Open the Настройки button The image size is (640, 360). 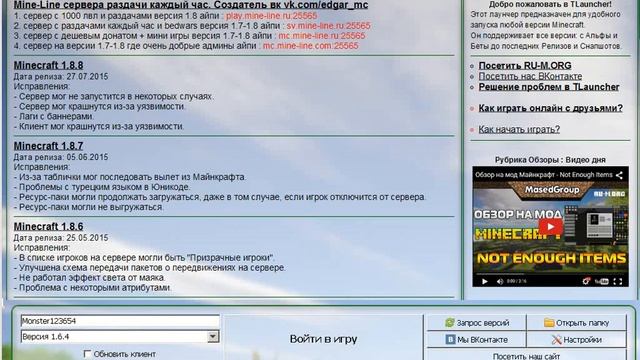(x=576, y=340)
